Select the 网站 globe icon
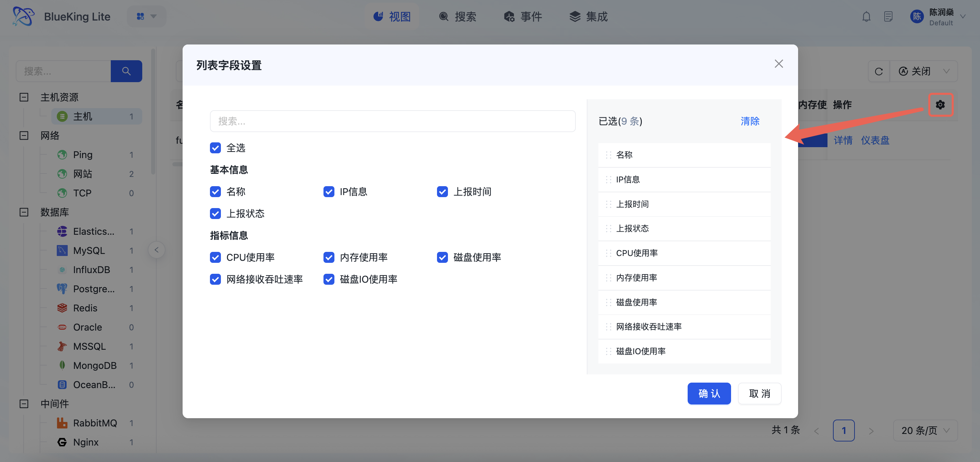Viewport: 980px width, 462px height. [x=62, y=174]
